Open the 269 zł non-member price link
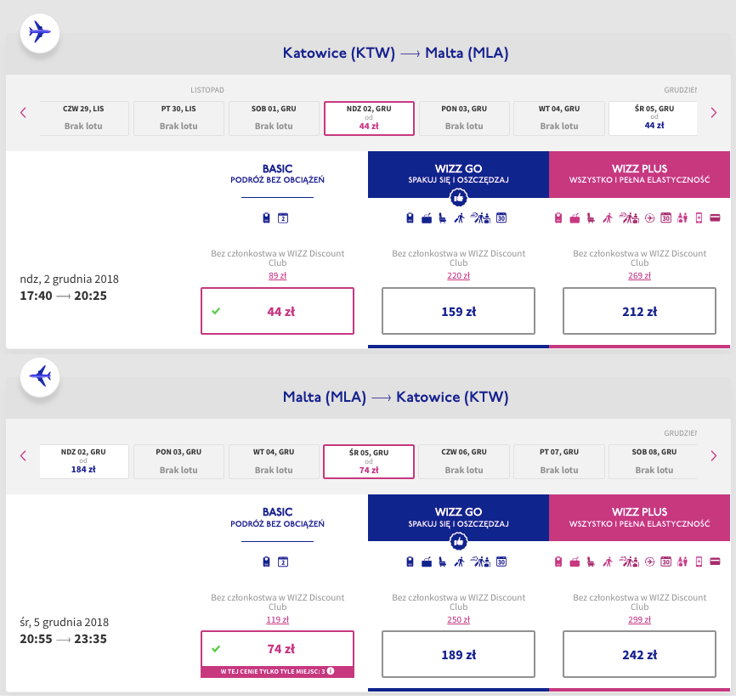 tap(639, 276)
